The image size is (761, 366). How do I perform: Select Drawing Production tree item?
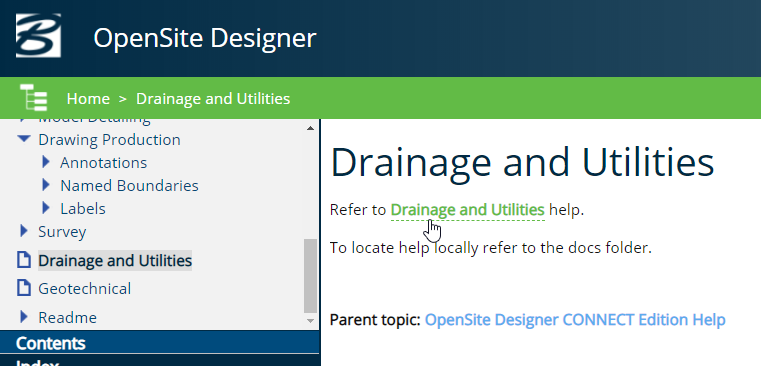click(109, 140)
